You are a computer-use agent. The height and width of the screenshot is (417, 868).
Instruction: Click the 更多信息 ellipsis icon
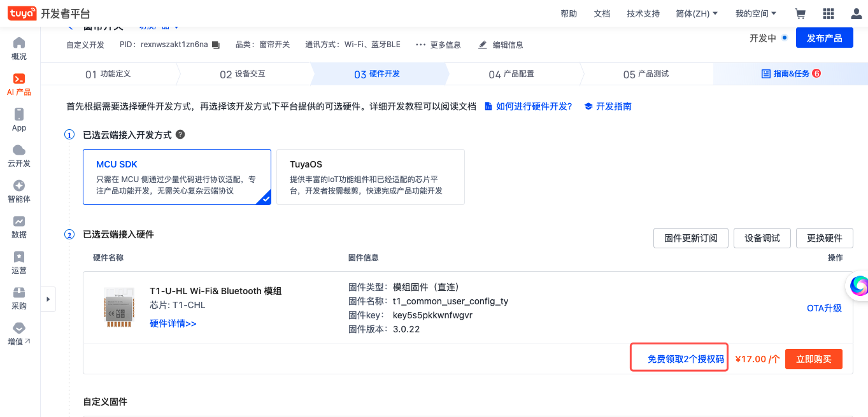[420, 45]
